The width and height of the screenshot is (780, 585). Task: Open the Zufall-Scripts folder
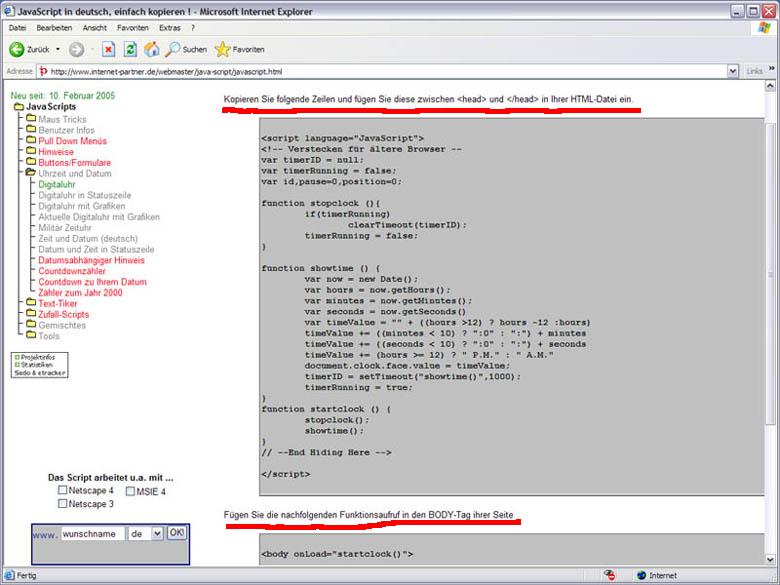point(64,314)
